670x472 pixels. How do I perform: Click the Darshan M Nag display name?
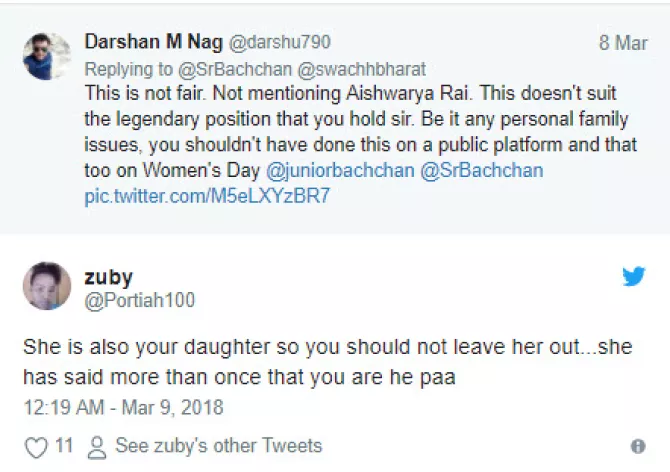pos(155,42)
